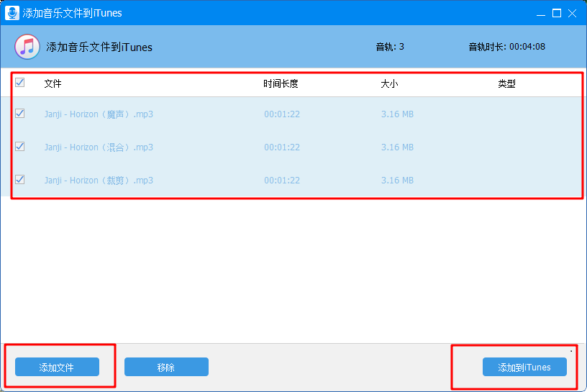Click the 添加到iTunes button
This screenshot has height=392, width=587.
(x=524, y=367)
